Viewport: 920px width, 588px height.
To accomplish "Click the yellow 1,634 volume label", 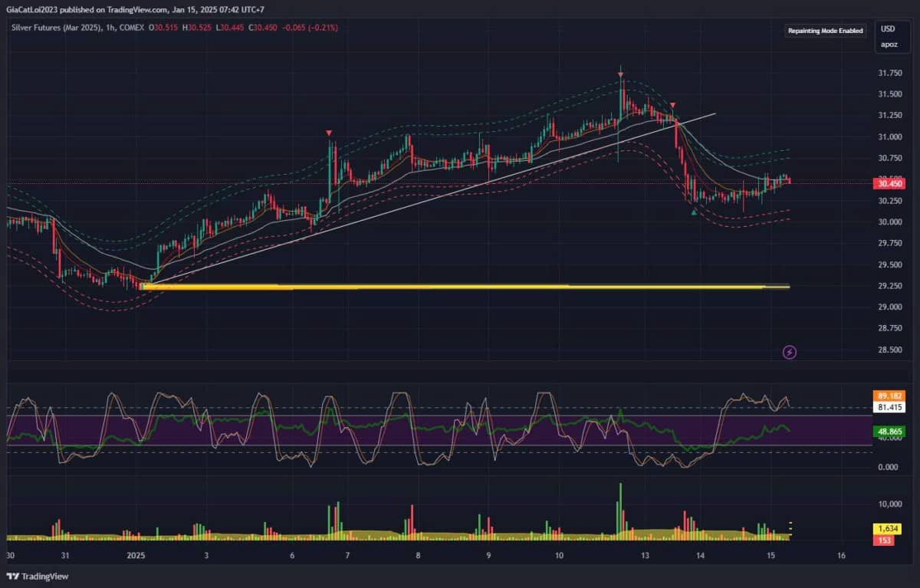I will pos(889,529).
